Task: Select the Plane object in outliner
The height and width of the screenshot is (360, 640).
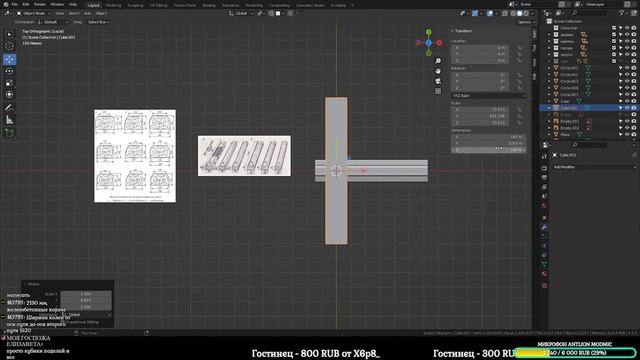Action: click(x=566, y=134)
